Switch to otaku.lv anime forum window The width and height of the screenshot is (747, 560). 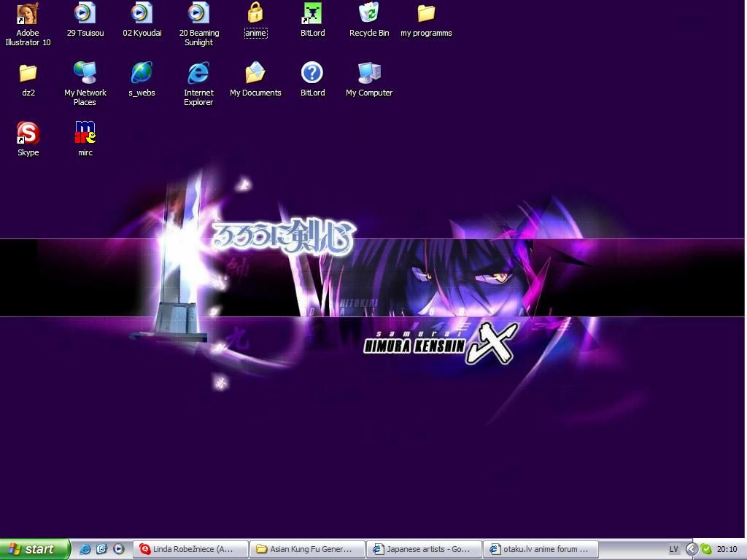(x=541, y=549)
